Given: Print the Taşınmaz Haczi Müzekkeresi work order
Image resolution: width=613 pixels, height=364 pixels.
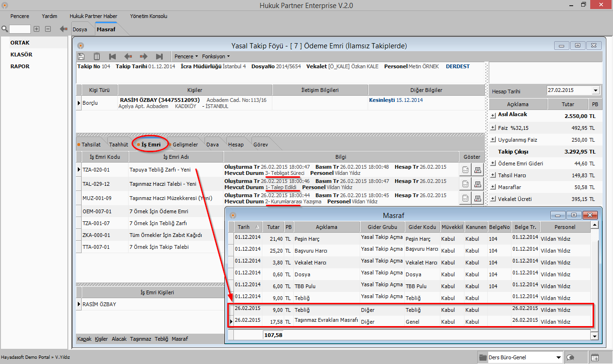Looking at the screenshot, I should (478, 198).
